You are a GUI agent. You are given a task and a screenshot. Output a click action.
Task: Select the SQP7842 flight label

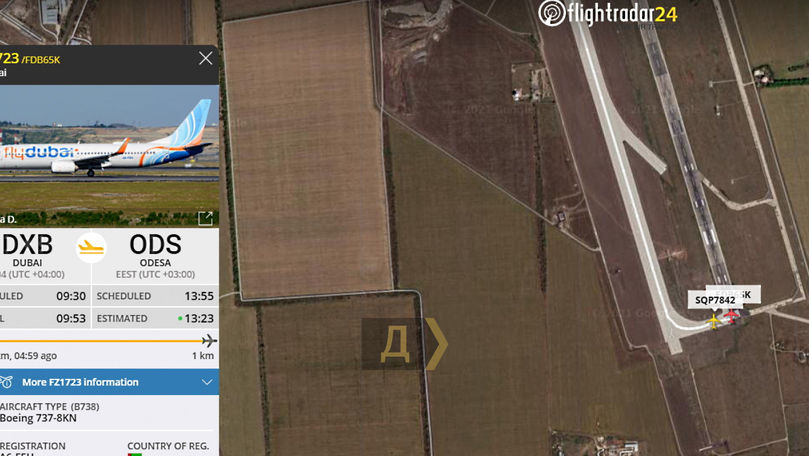715,300
